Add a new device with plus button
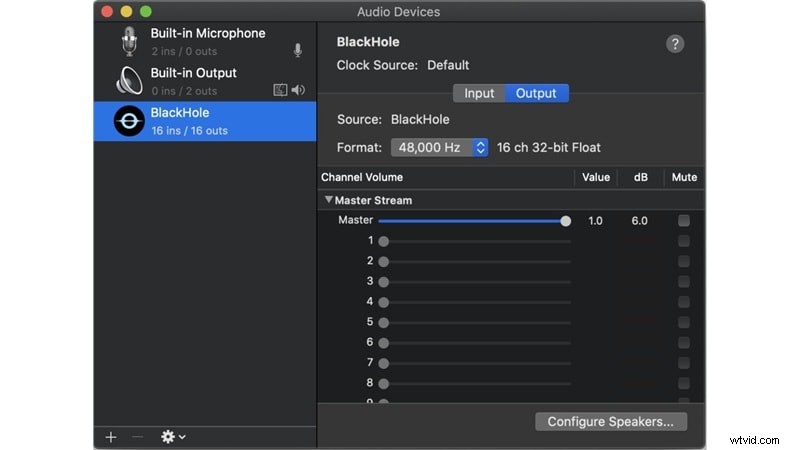This screenshot has width=800, height=450. point(111,437)
